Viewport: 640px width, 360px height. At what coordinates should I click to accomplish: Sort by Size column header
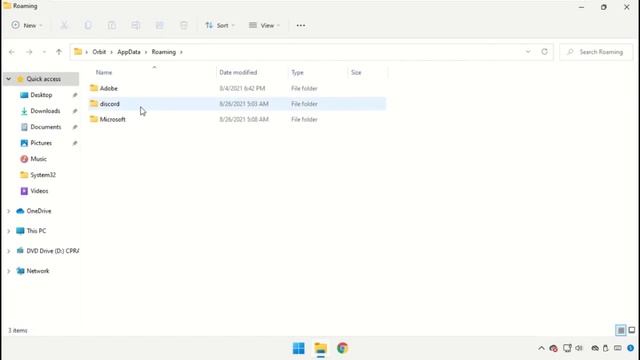click(356, 72)
